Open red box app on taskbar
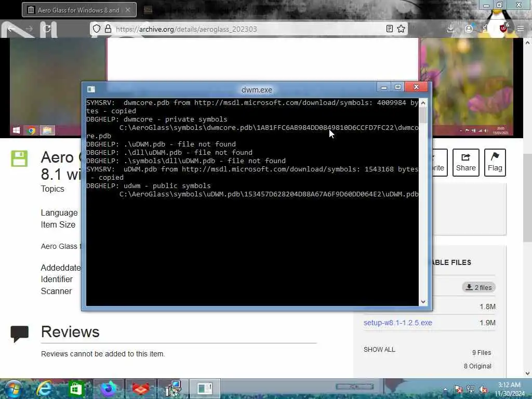Viewport: 532px width, 399px height. [x=140, y=389]
